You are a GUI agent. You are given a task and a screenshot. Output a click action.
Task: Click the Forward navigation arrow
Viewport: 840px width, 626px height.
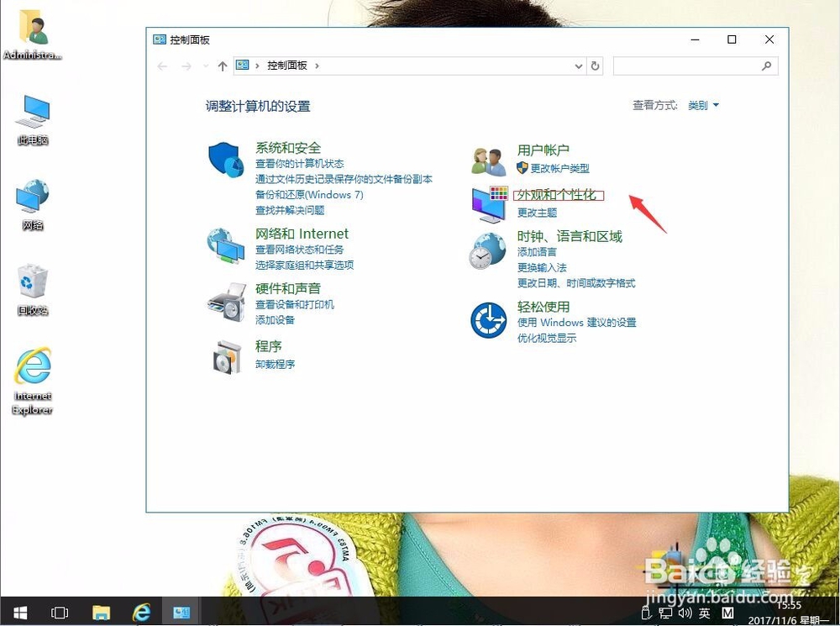click(x=186, y=66)
